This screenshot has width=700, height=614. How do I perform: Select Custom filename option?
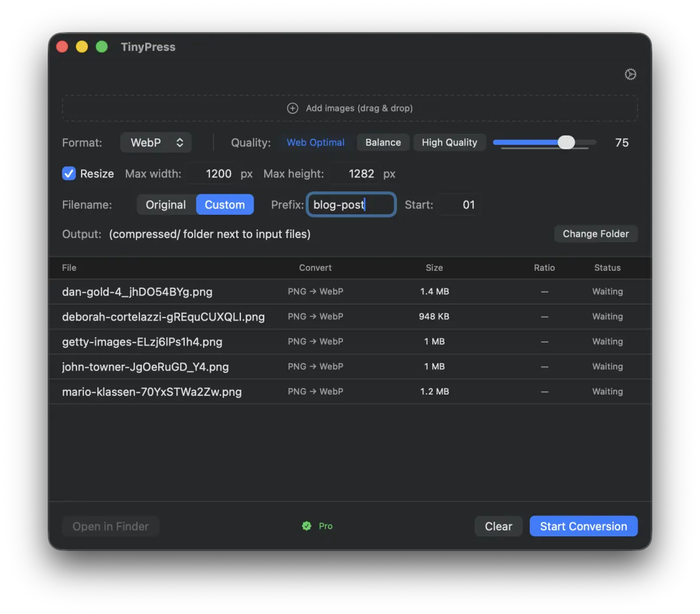(225, 205)
